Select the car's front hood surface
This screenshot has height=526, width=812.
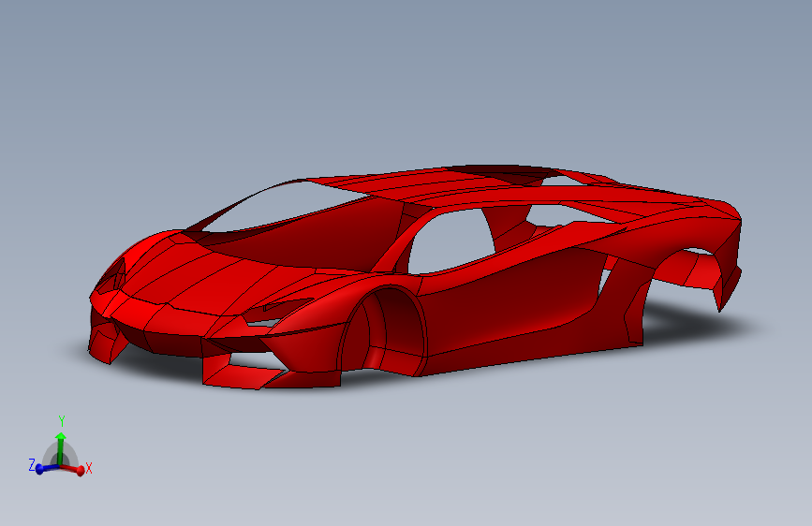(x=207, y=280)
